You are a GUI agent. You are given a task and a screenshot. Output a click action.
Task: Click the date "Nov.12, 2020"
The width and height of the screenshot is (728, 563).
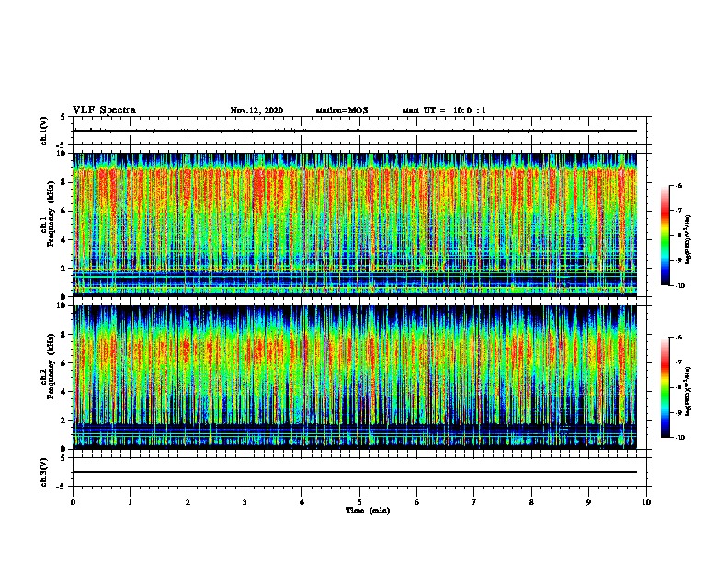click(256, 110)
